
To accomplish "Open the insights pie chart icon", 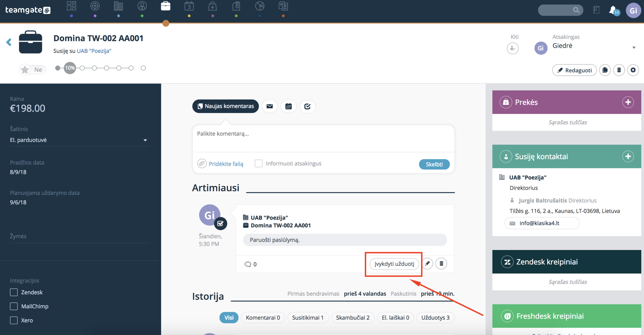I will tap(260, 6).
